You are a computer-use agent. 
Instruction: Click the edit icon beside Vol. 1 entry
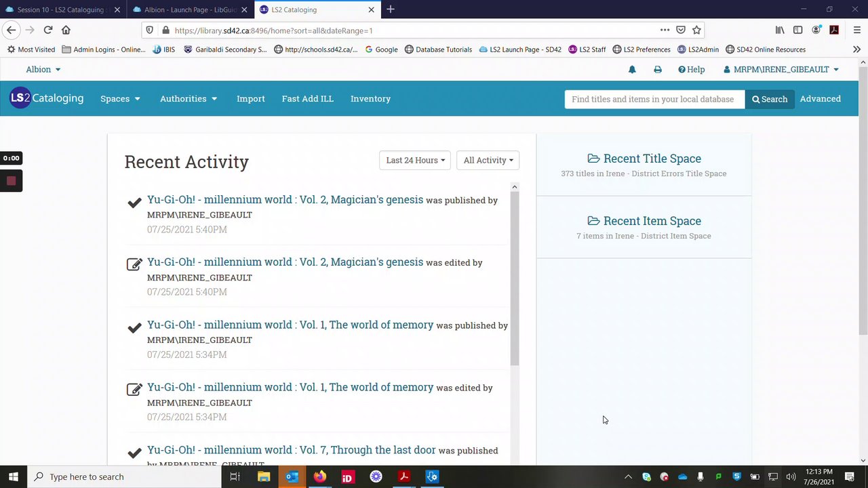134,390
